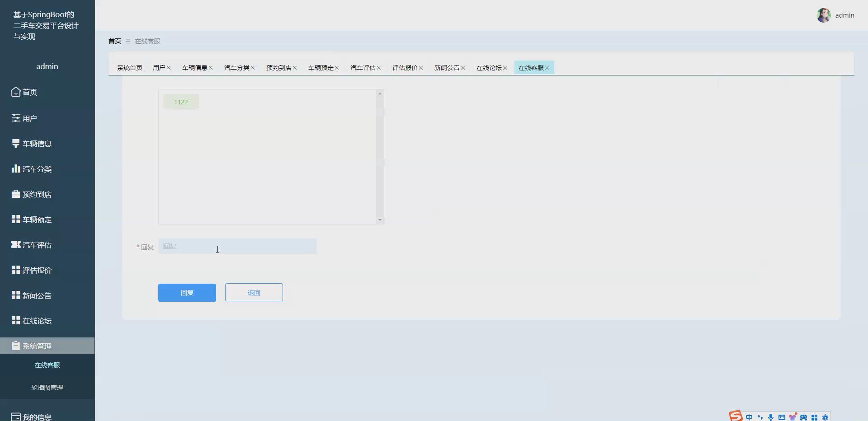
Task: Open the admin username dropdown at top right
Action: click(844, 15)
